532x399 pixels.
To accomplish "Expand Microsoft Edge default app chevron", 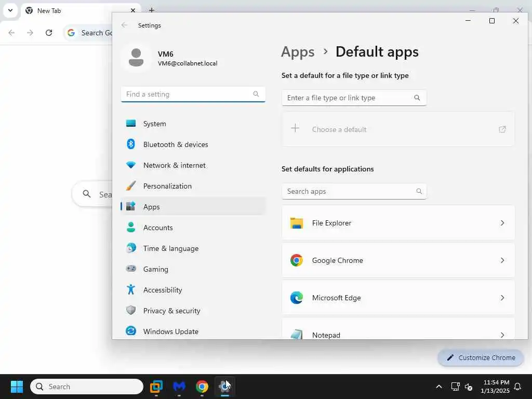I will [x=502, y=298].
